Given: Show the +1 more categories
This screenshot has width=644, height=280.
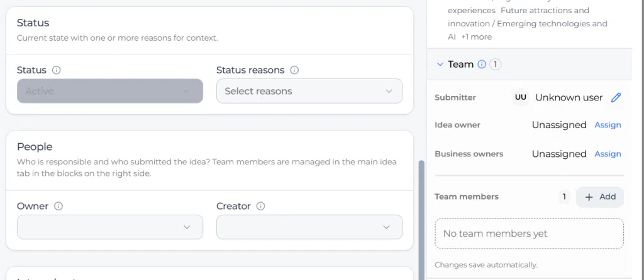Looking at the screenshot, I should pos(476,37).
